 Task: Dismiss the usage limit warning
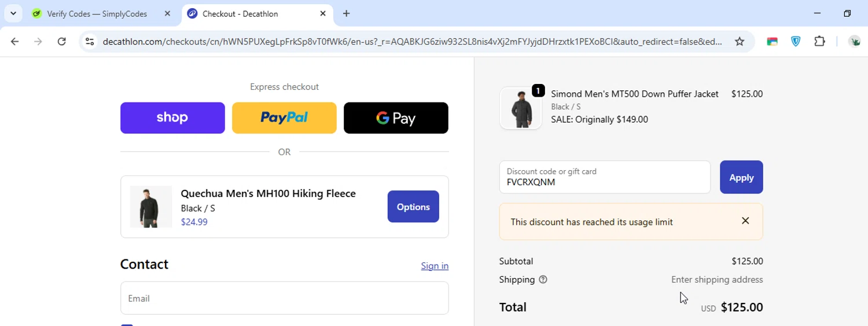(x=745, y=221)
